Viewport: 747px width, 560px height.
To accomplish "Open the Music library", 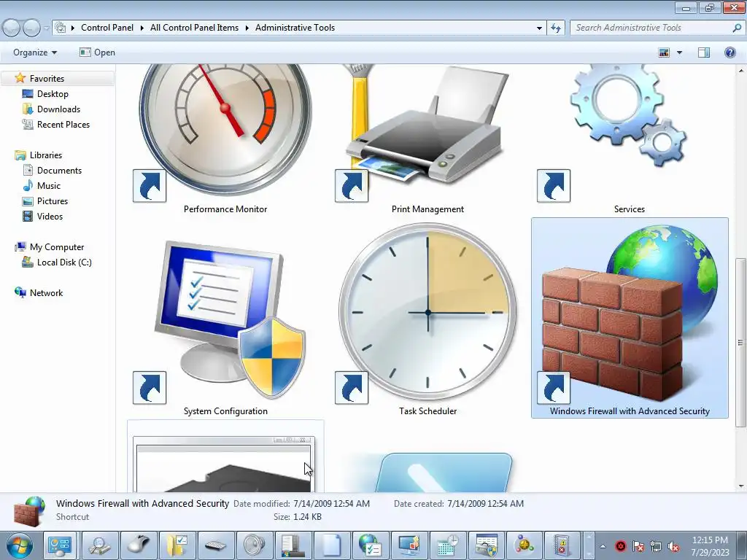I will click(49, 186).
